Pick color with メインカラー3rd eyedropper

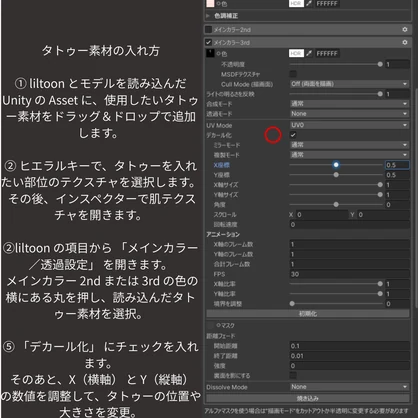309,53
